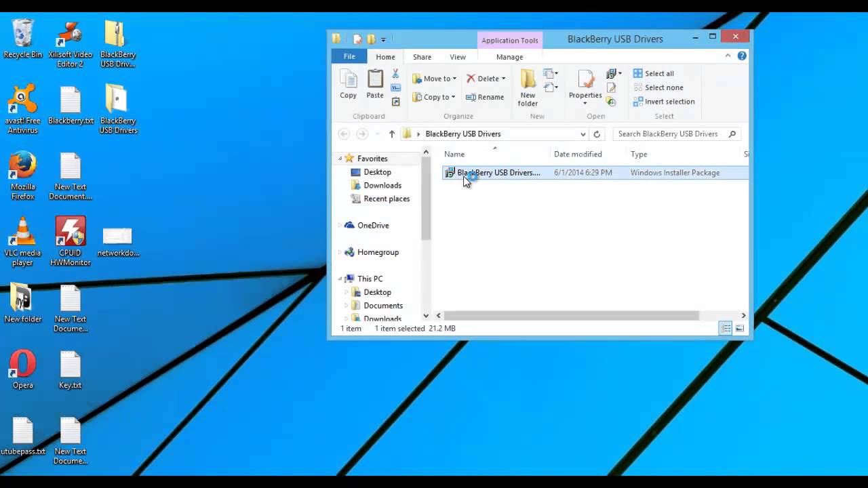Click Invert selection in the ribbon
868x488 pixels.
pos(663,102)
